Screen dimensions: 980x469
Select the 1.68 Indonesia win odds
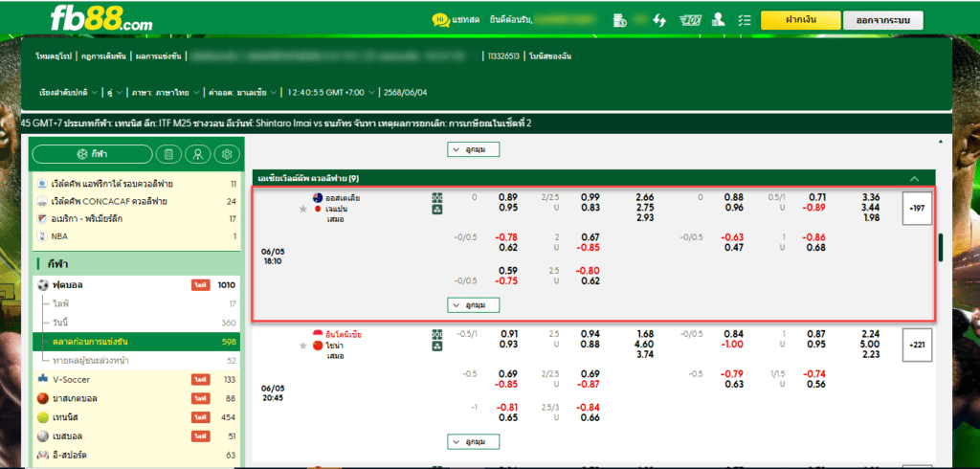coord(644,334)
